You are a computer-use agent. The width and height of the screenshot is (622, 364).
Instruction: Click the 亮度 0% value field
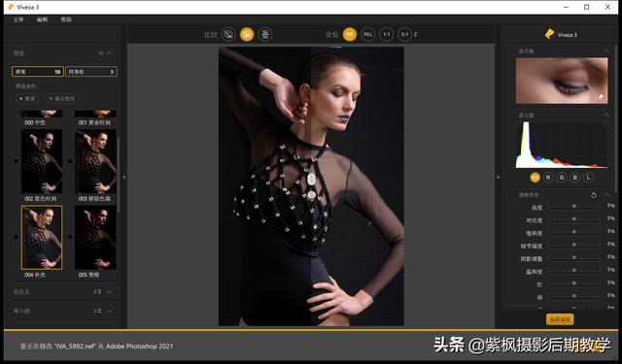click(610, 206)
